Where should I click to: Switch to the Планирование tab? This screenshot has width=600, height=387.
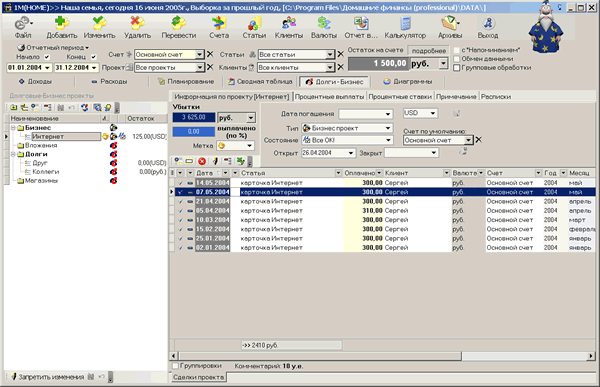[x=186, y=82]
